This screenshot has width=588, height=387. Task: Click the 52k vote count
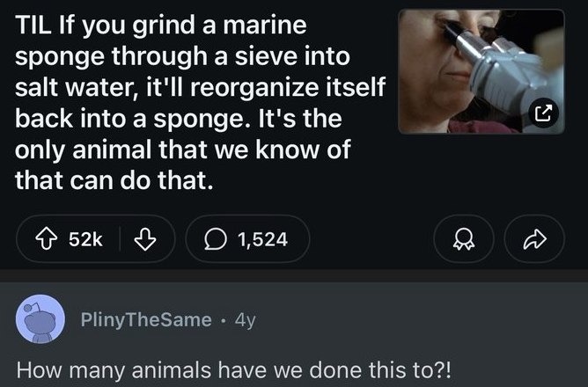85,238
